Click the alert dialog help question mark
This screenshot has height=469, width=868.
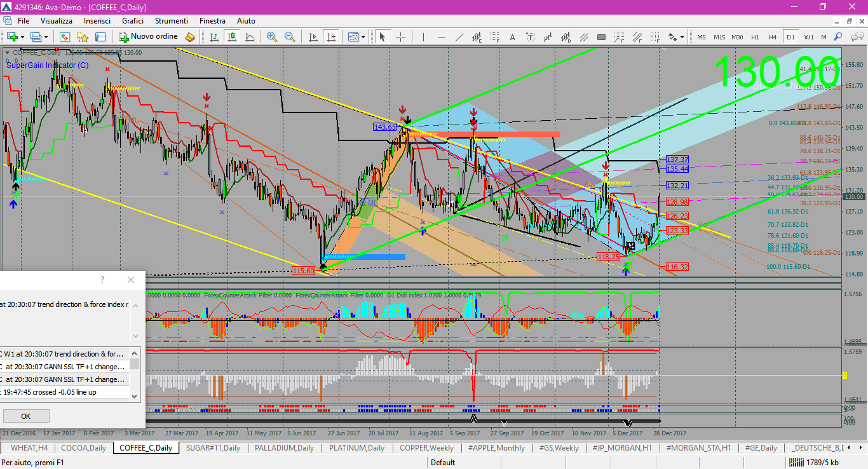[102, 280]
